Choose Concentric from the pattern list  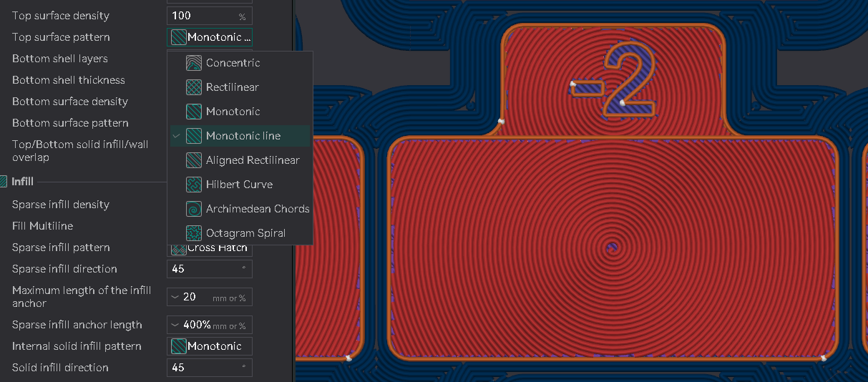click(x=240, y=63)
